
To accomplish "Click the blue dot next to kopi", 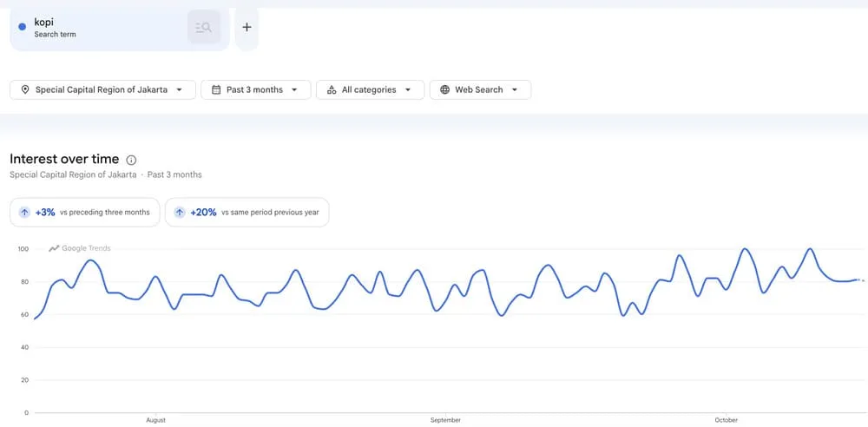I will (x=23, y=27).
